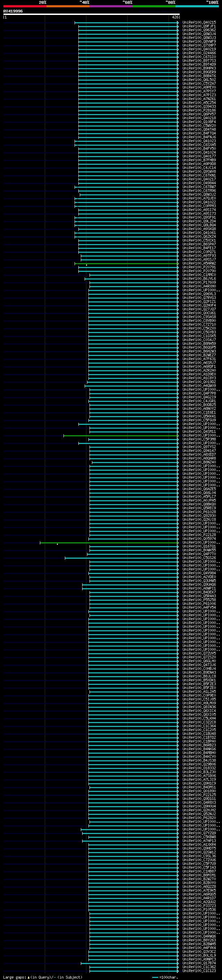Select the UniRef100_P17609 label

pyautogui.click(x=199, y=282)
